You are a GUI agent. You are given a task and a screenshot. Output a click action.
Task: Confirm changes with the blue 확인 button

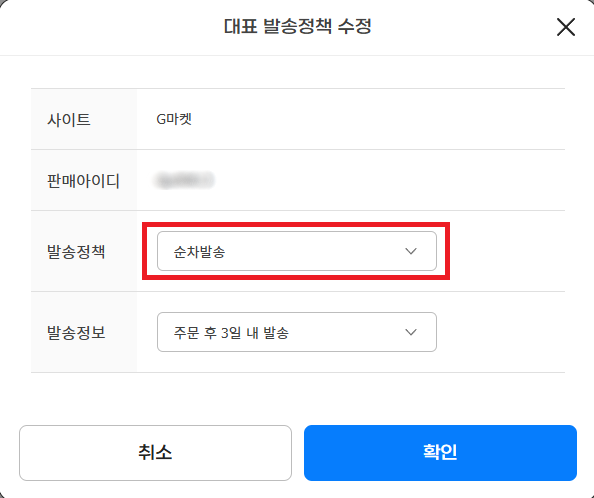coord(440,453)
